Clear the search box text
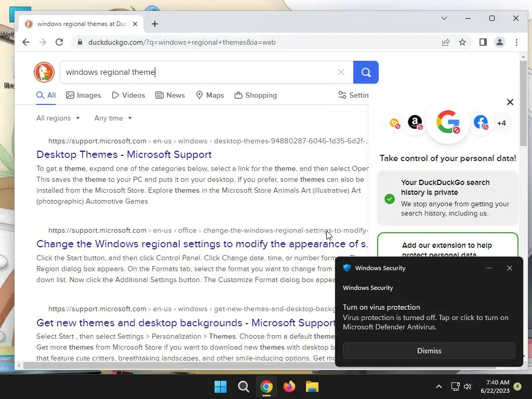 [x=341, y=72]
